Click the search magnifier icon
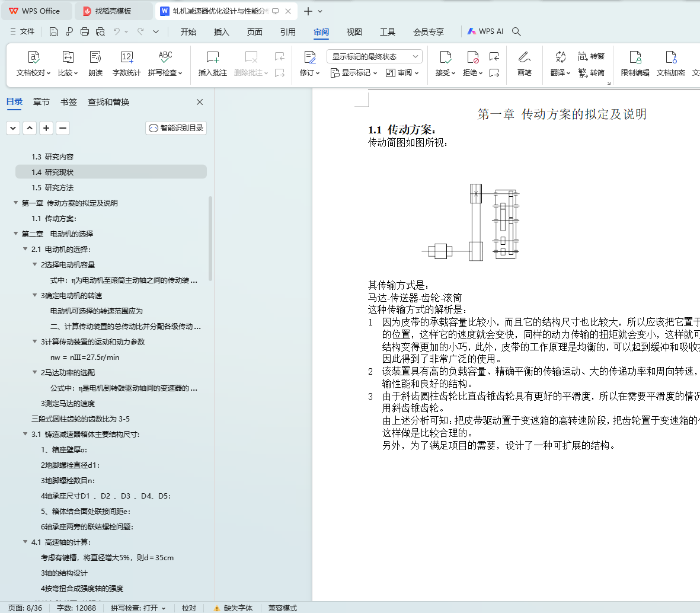This screenshot has height=613, width=700. pos(516,31)
